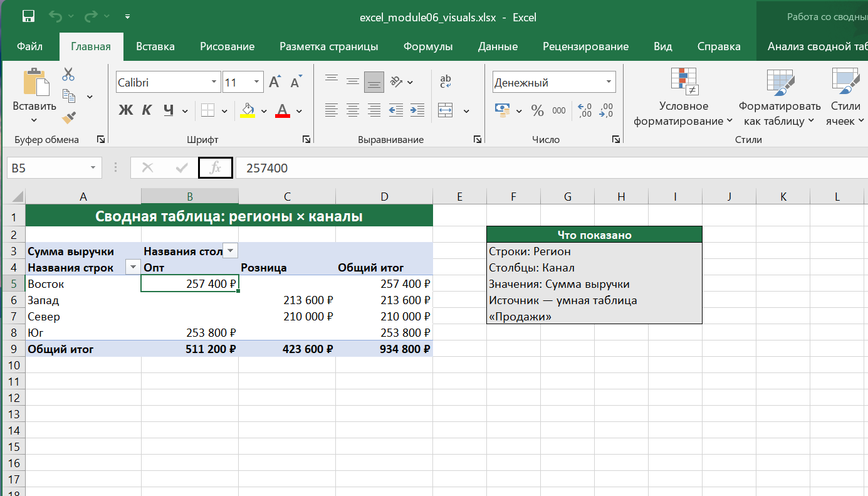Open the Quick Access Toolbar customize arrow
Viewport: 868px width, 496px height.
pyautogui.click(x=128, y=17)
